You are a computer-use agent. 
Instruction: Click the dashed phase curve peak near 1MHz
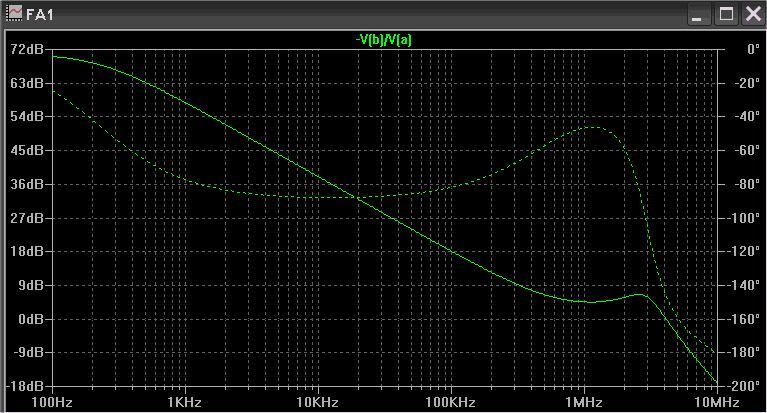(x=595, y=127)
